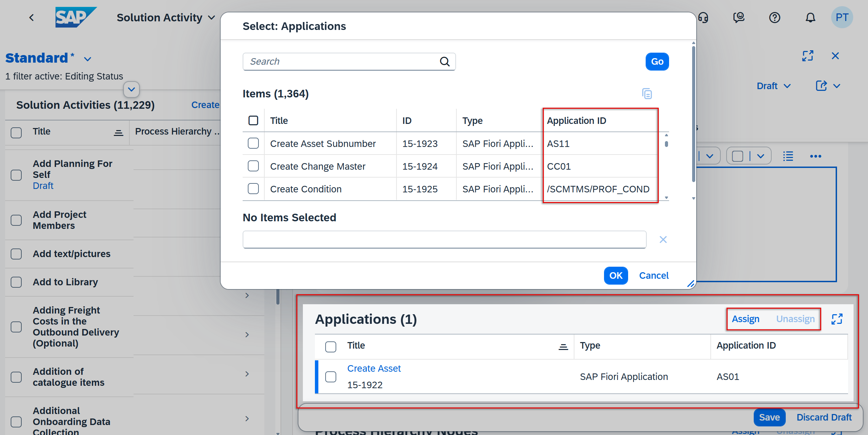
Task: Open the feedback chat icon
Action: point(739,18)
